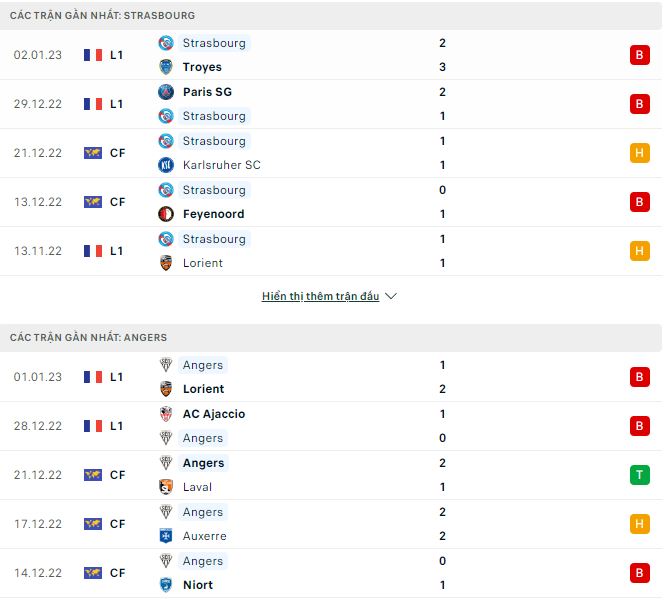Click red B badge on Strasbourg vs Troyes
The image size is (670, 600).
639,55
